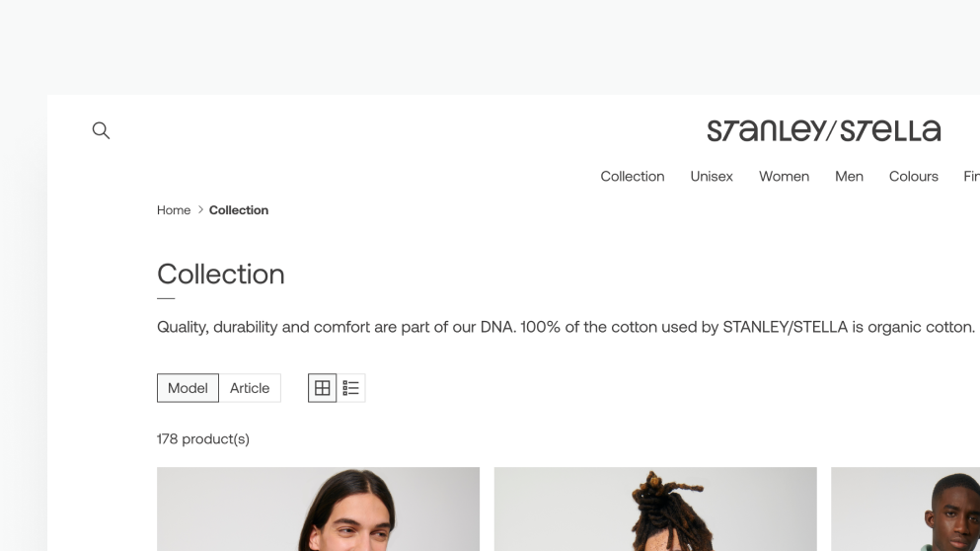Open the Unisex menu item
The image size is (980, 551).
[x=712, y=177]
